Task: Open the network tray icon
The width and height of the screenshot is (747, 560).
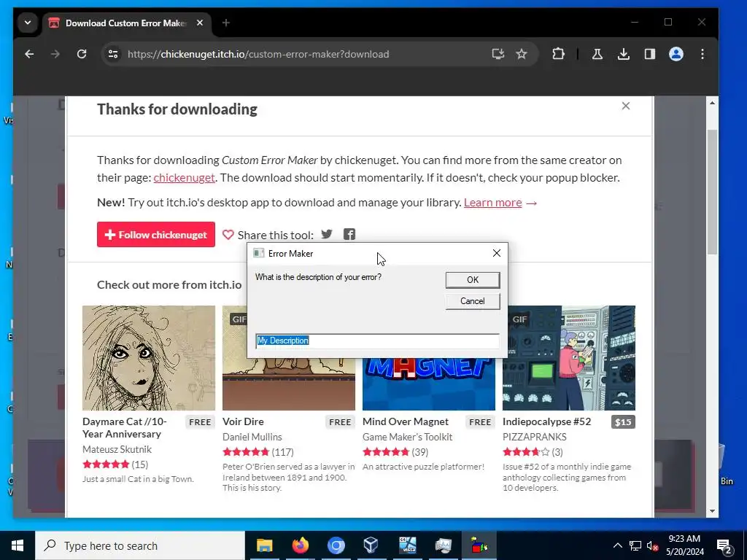Action: tap(635, 545)
